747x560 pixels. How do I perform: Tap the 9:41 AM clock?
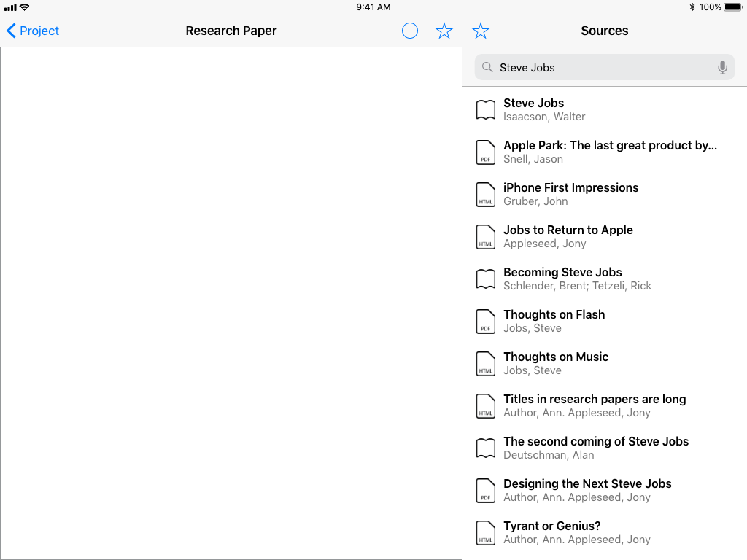373,7
